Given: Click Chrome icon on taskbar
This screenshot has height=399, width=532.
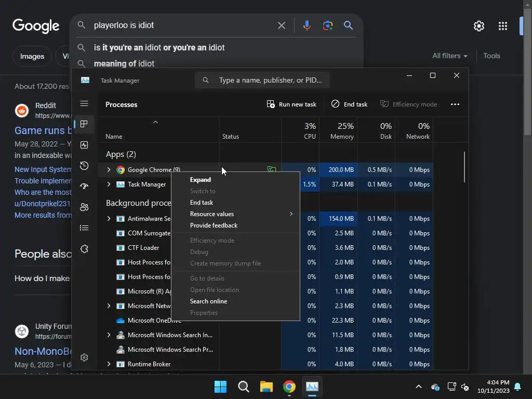Looking at the screenshot, I should tap(289, 387).
